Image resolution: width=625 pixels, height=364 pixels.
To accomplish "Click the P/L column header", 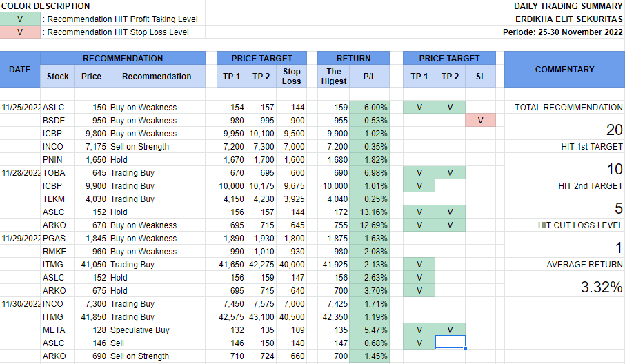I will click(370, 77).
